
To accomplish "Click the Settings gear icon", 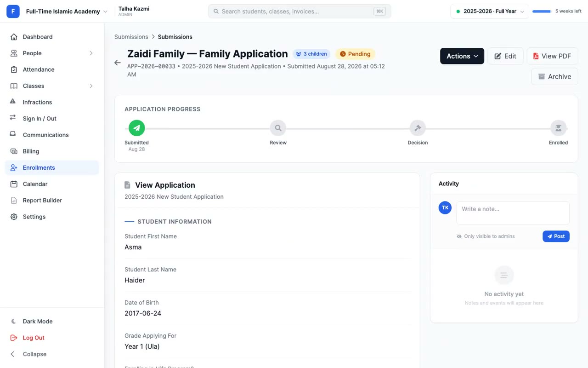I will 14,217.
